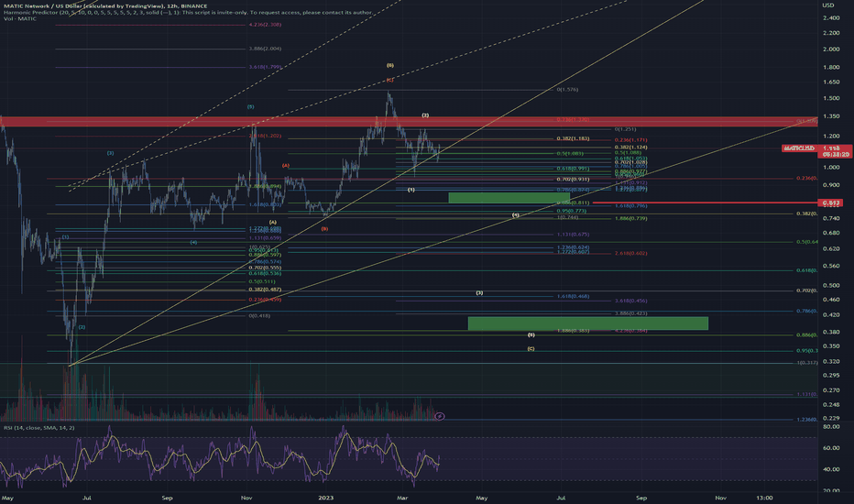Select the Harmonic Predictor indicator legend
Viewport: 854px width, 504px height.
pos(189,13)
